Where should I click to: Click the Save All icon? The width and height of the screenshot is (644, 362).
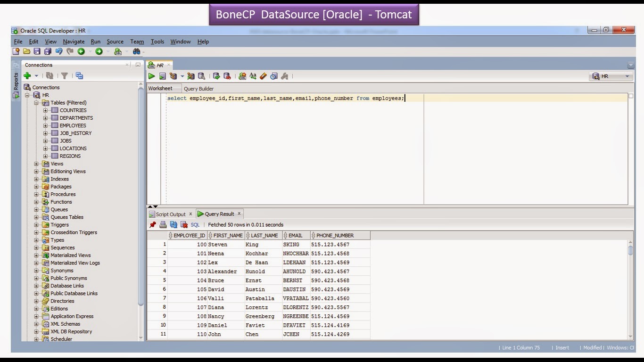point(48,51)
